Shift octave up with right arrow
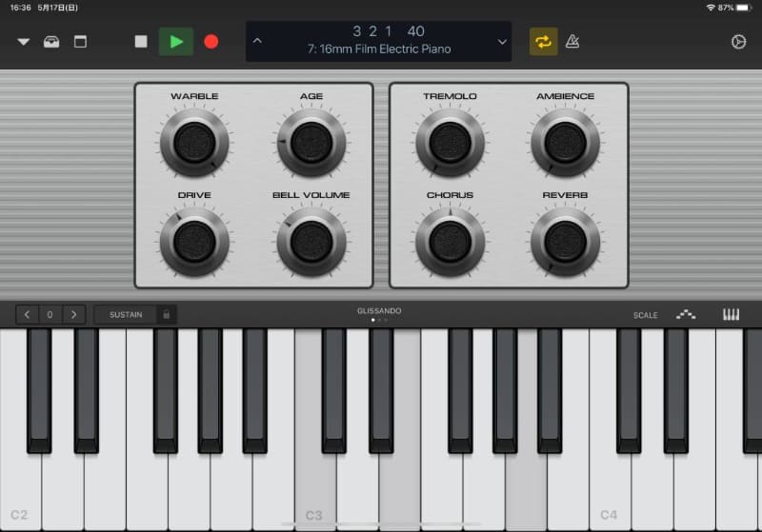The height and width of the screenshot is (532, 762). click(x=74, y=315)
